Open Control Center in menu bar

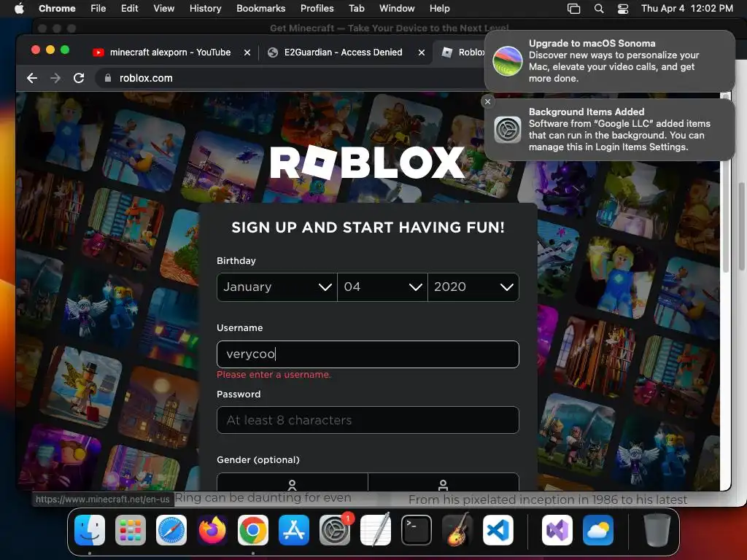point(623,8)
